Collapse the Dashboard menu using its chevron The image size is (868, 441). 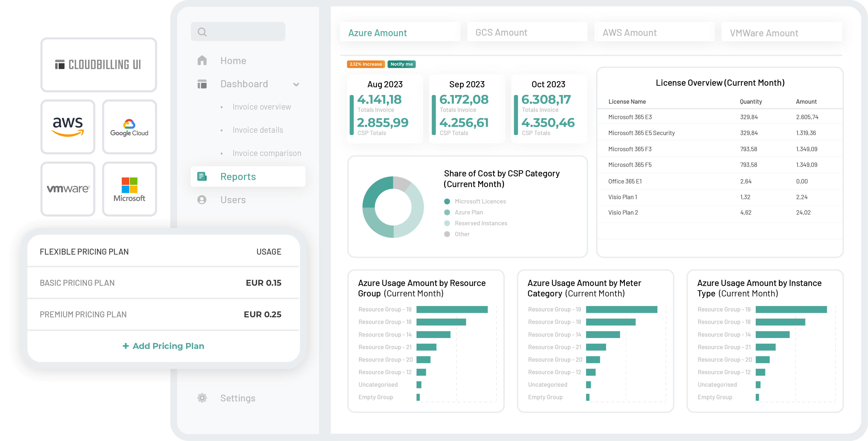[x=296, y=84]
